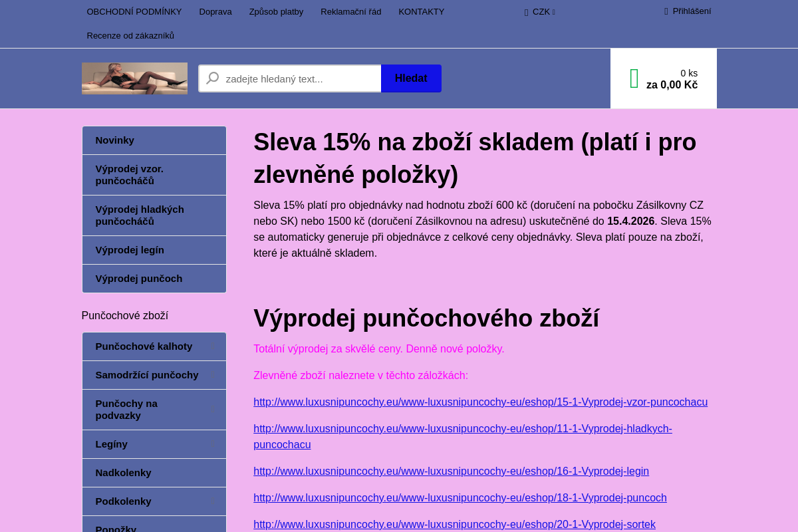Open Recenze od zákazníků page
This screenshot has height=532, width=798.
coord(130,36)
